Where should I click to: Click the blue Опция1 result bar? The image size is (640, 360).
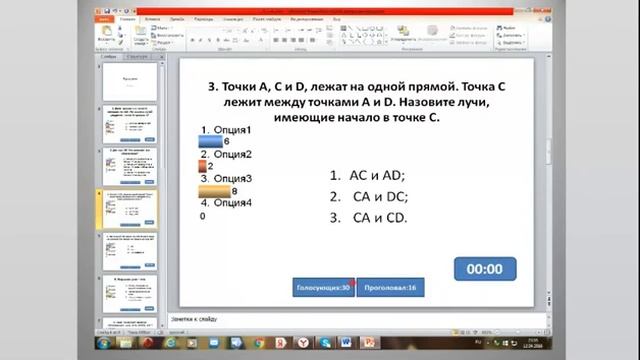coord(211,141)
